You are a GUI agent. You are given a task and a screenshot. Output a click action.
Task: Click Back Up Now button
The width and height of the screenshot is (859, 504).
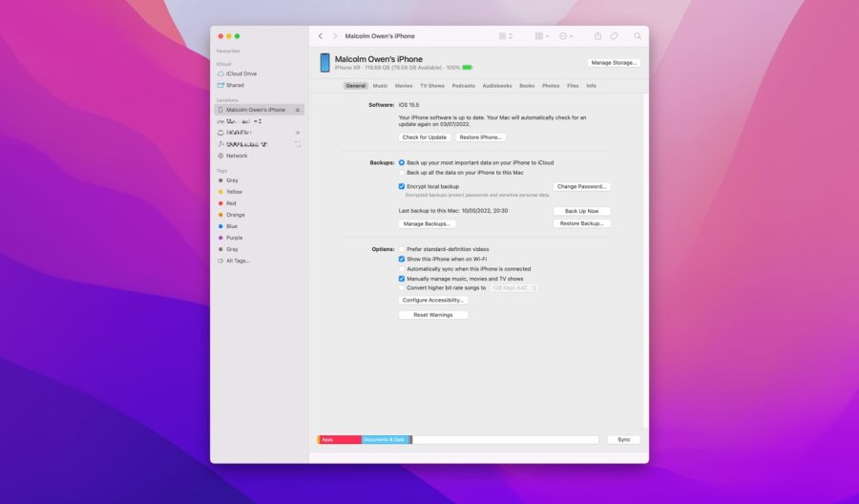point(582,211)
